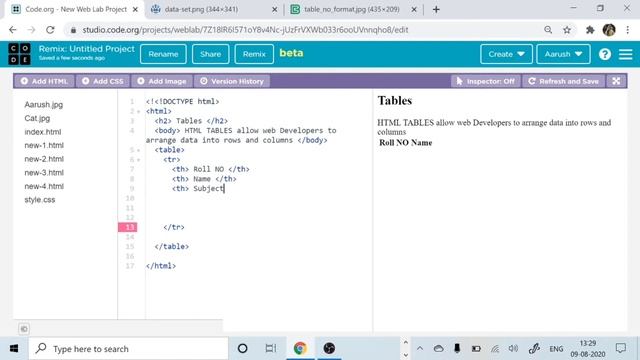Collapse the tr fold arrow on line 6
Viewport: 640px width, 360px height.
point(139,160)
